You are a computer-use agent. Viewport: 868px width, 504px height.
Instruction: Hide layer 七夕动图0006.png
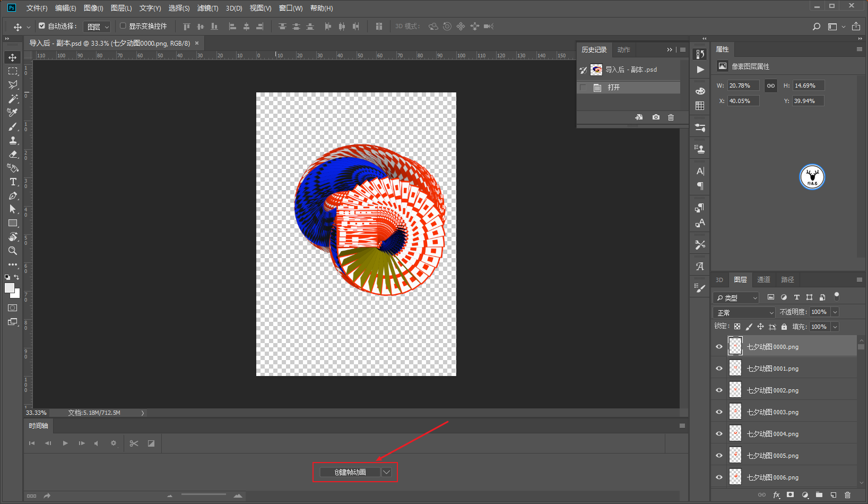click(x=719, y=477)
